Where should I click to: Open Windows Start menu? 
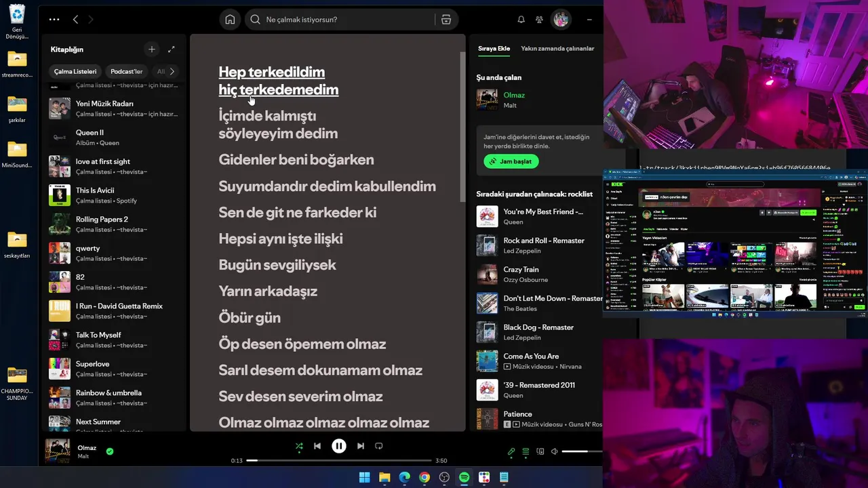pyautogui.click(x=364, y=477)
